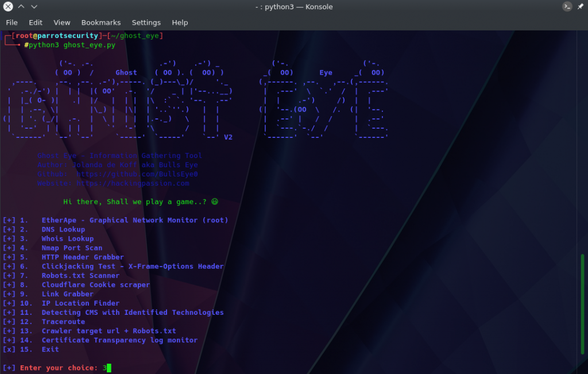Close the Konsole window with X button
Viewport: 588px width, 374px height.
[x=8, y=6]
